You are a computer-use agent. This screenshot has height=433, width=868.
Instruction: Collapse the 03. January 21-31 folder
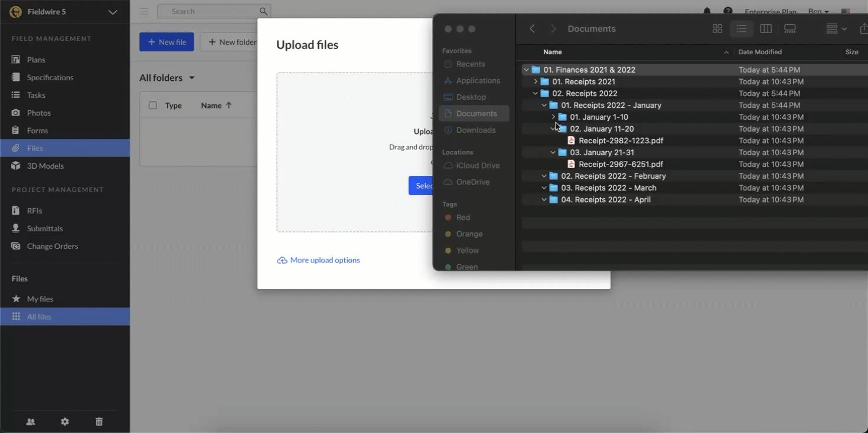coord(553,152)
